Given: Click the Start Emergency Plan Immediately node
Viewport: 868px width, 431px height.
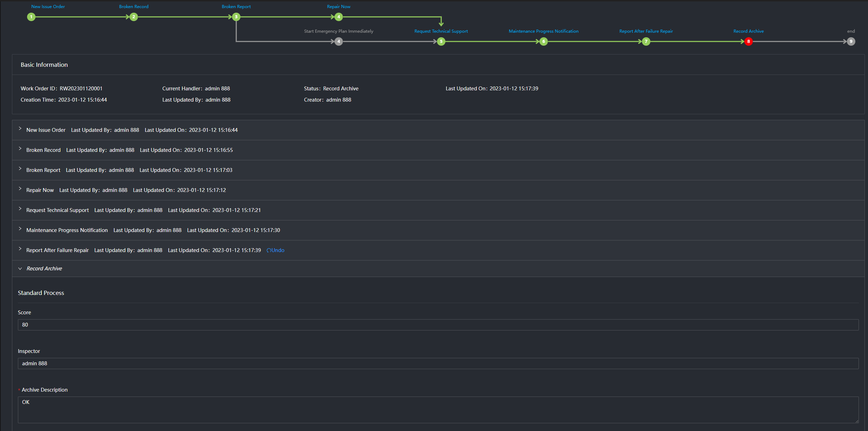Looking at the screenshot, I should 338,41.
